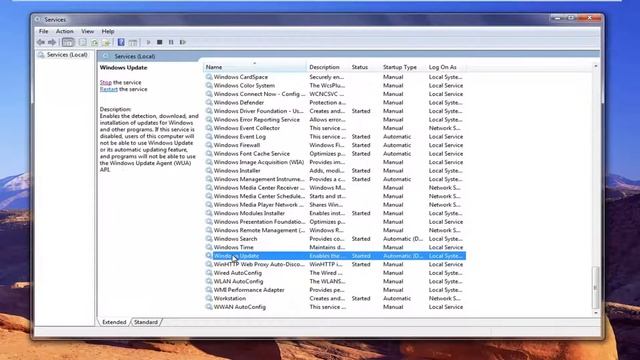Click gear icon beside Wired AutoConfig
Screen dimensions: 640x360
(209, 273)
